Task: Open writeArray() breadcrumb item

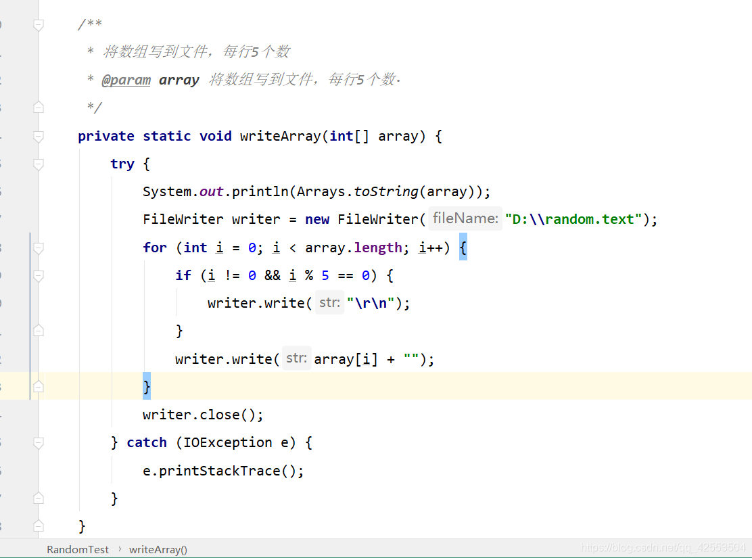Action: [x=158, y=549]
